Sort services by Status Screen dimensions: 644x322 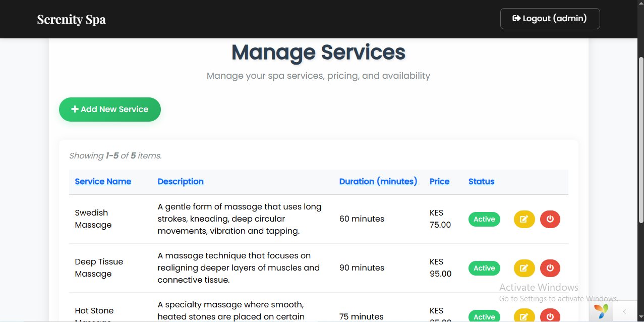click(481, 182)
